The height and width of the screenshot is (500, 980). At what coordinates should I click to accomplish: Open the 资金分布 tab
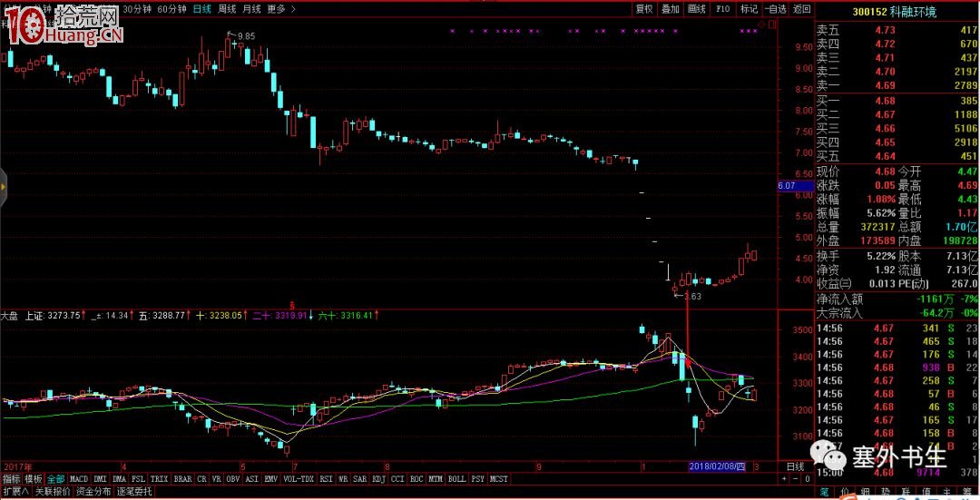pyautogui.click(x=93, y=491)
